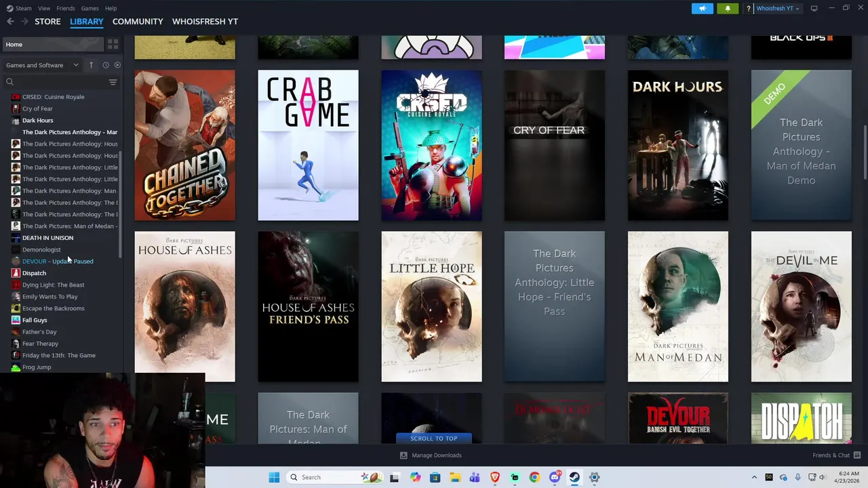Open Copilot from the taskbar
The image size is (868, 488).
pyautogui.click(x=415, y=477)
